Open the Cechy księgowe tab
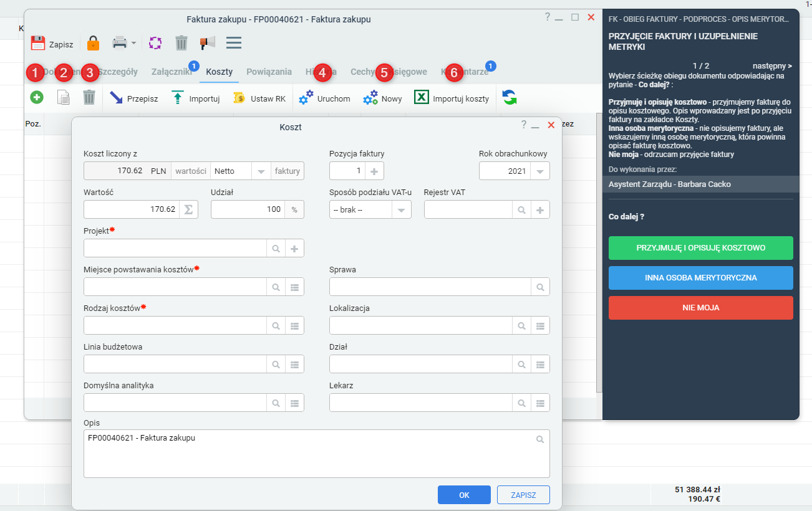The height and width of the screenshot is (511, 812). [x=389, y=72]
